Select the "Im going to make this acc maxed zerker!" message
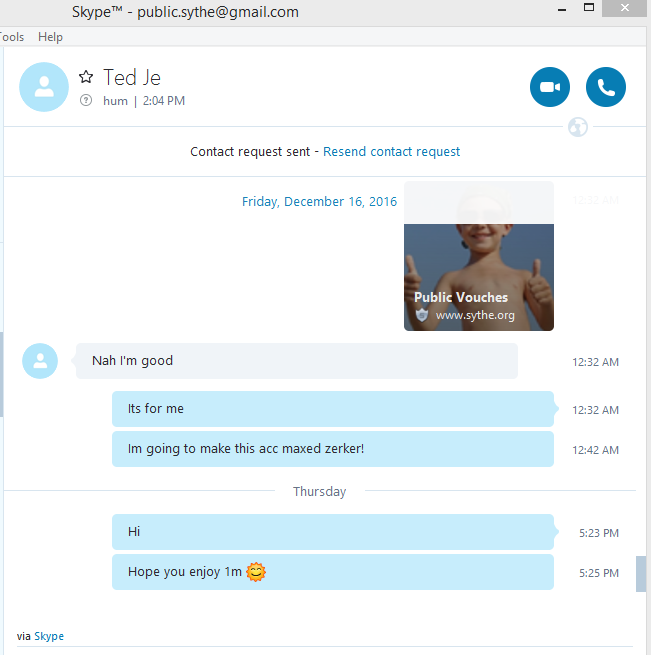Viewport: 651px width, 655px height. (x=333, y=449)
